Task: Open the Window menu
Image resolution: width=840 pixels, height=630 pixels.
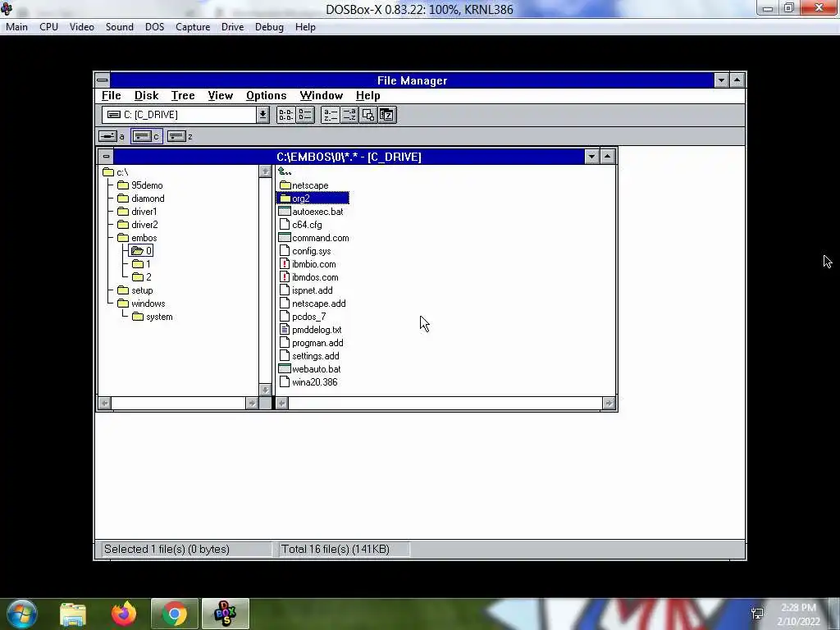Action: pos(322,95)
